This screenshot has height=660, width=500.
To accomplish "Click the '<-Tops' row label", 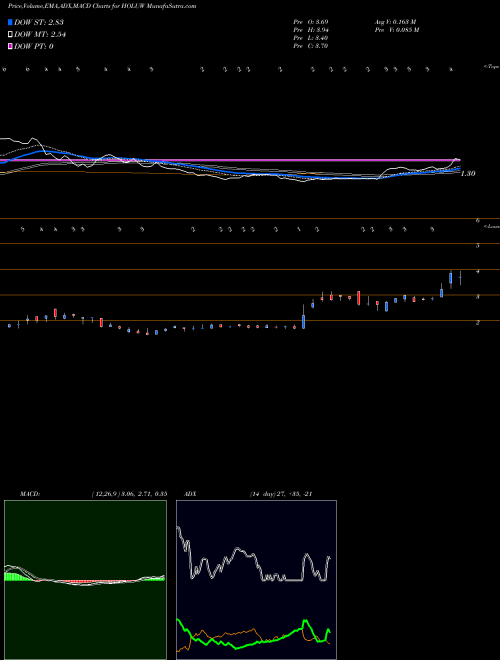I will tap(491, 67).
